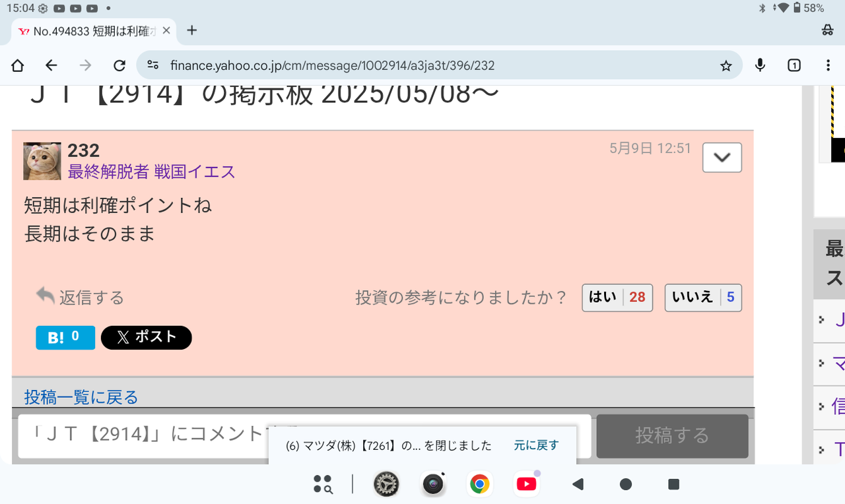Start voice search with the microphone icon

pyautogui.click(x=760, y=65)
